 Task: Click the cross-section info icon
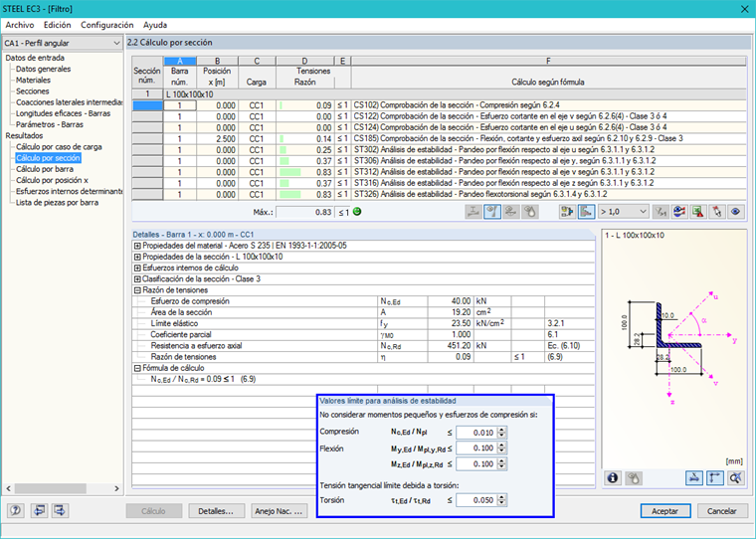click(x=613, y=479)
